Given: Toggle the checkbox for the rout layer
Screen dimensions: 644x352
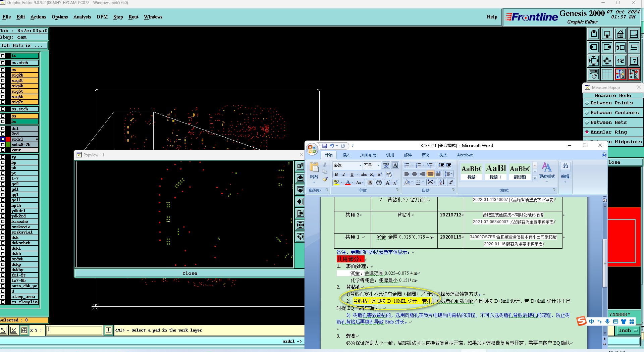Looking at the screenshot, I should pyautogui.click(x=3, y=150).
